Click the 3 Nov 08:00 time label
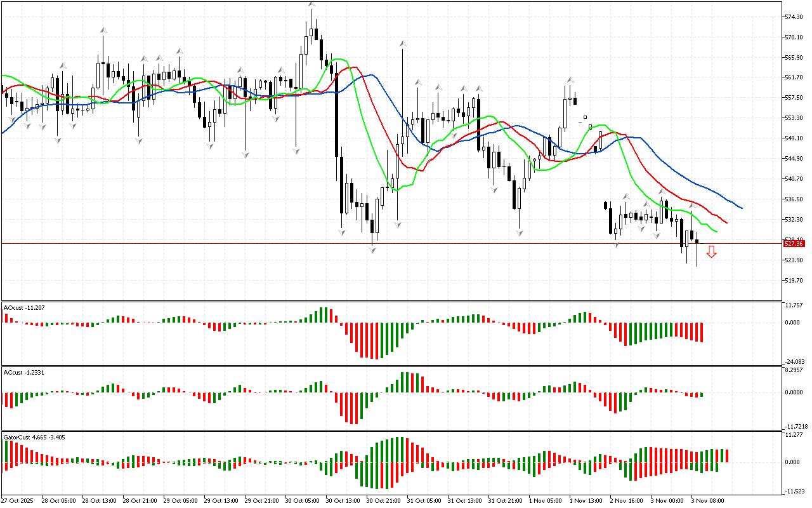Screen dimensions: 812x508 click(708, 501)
